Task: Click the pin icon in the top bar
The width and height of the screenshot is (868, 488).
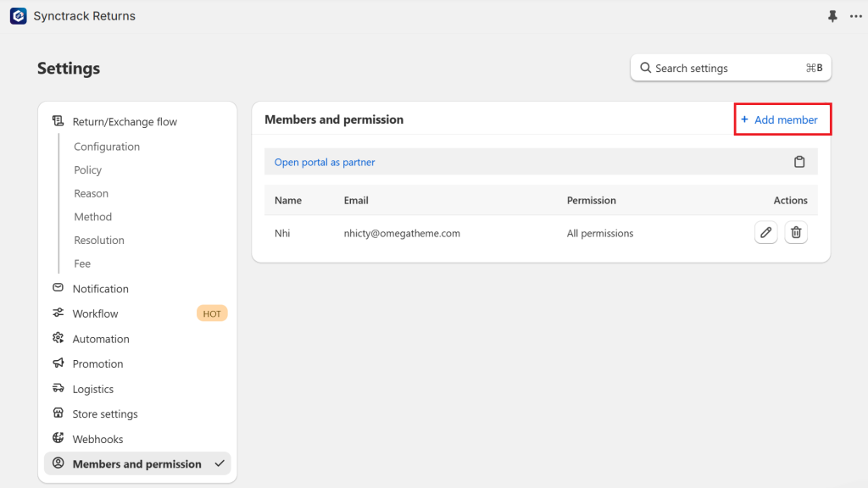Action: tap(832, 16)
